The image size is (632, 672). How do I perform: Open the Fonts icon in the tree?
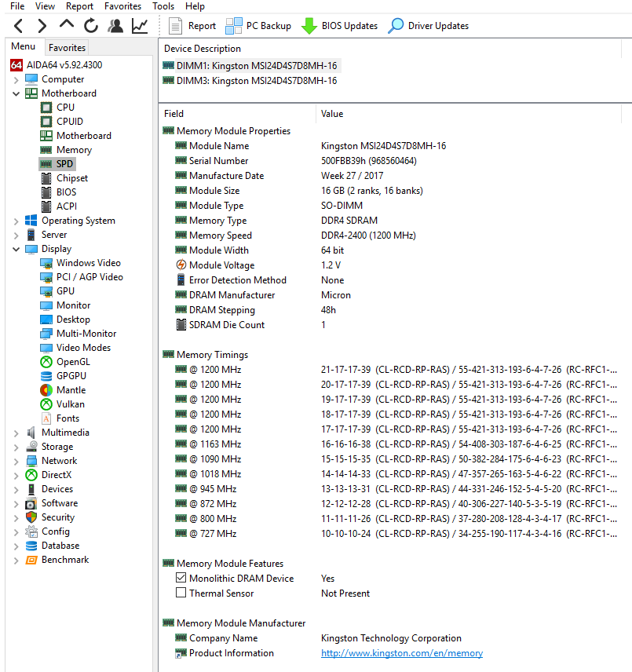(46, 418)
